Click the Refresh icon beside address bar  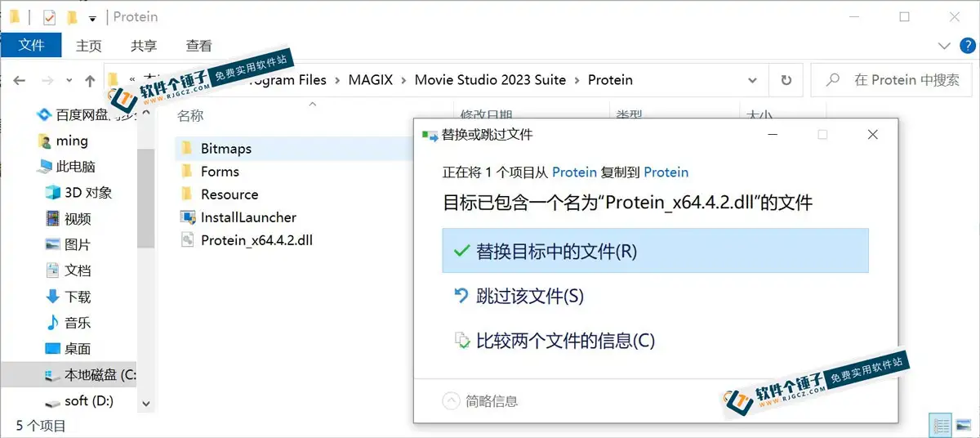[x=786, y=80]
